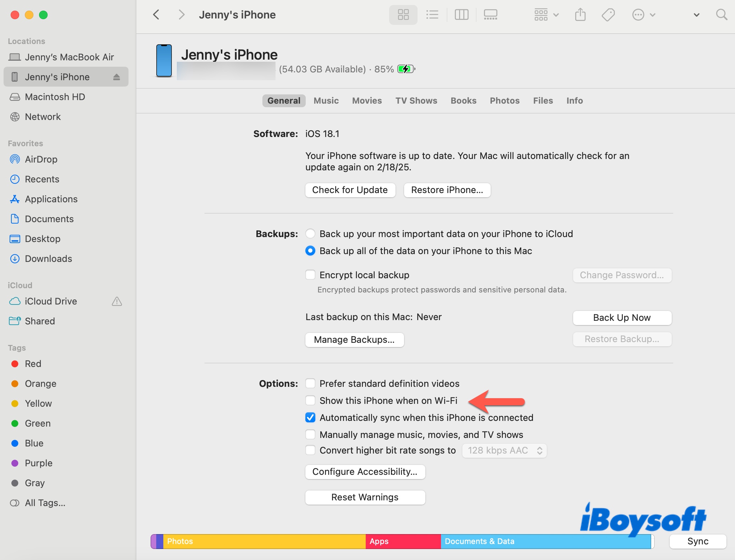Click the Shared folder icon
The image size is (735, 560).
(x=15, y=321)
